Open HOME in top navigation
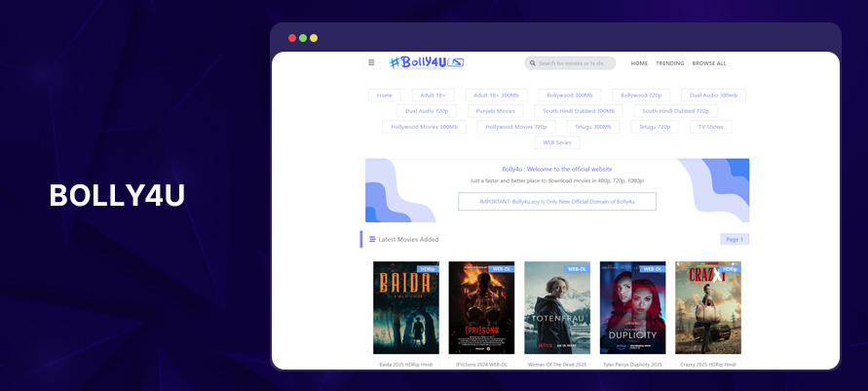Screen dimensions: 868x391 click(639, 63)
